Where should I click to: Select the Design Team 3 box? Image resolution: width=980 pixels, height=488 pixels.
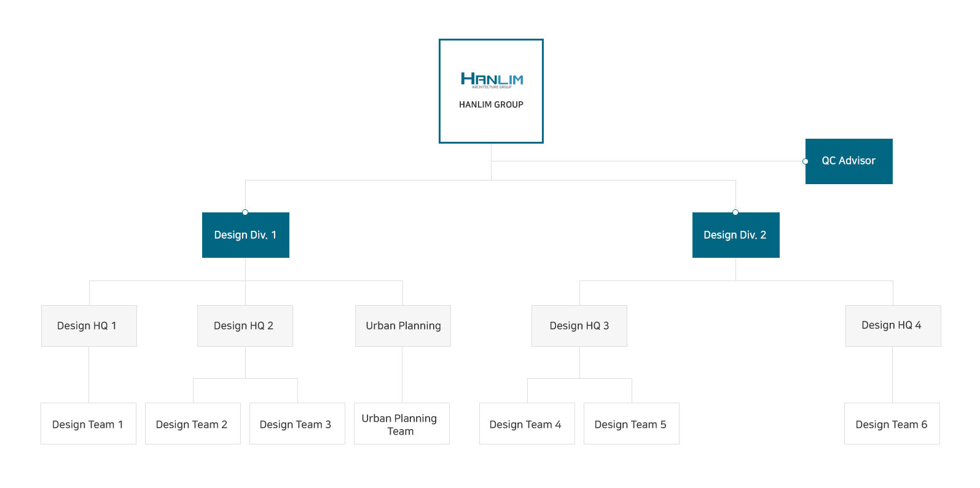(297, 424)
